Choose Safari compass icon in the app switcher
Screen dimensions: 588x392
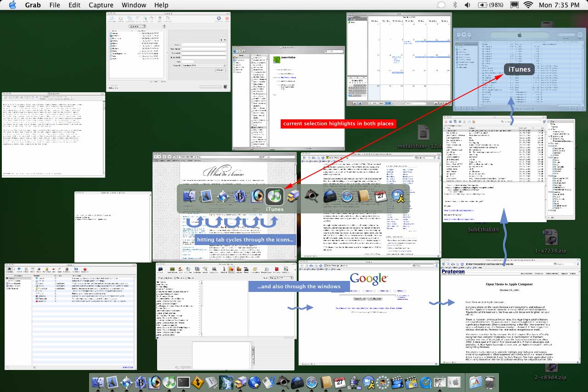pyautogui.click(x=346, y=196)
